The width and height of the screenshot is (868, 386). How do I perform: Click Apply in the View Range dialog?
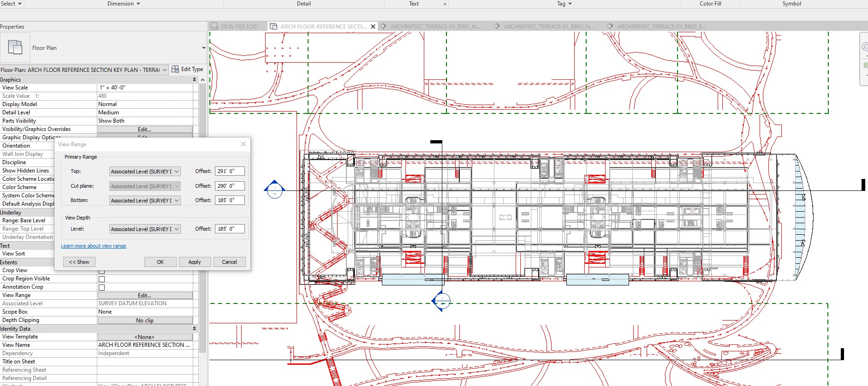(195, 262)
